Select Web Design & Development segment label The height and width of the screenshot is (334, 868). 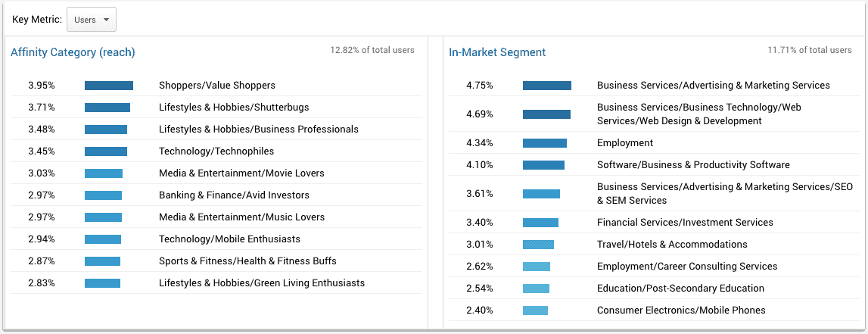click(x=698, y=114)
